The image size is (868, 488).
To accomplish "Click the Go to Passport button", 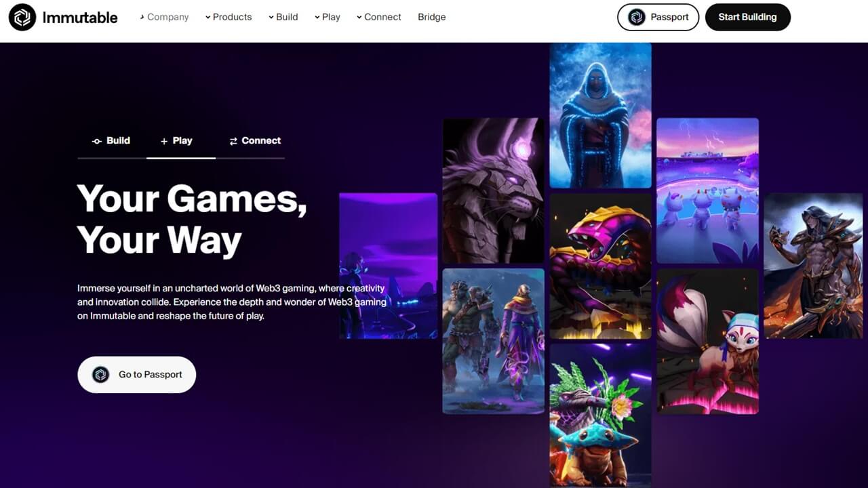I will [137, 375].
